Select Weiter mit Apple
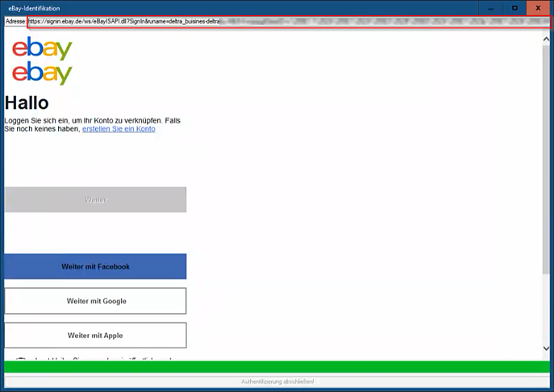 (95, 335)
